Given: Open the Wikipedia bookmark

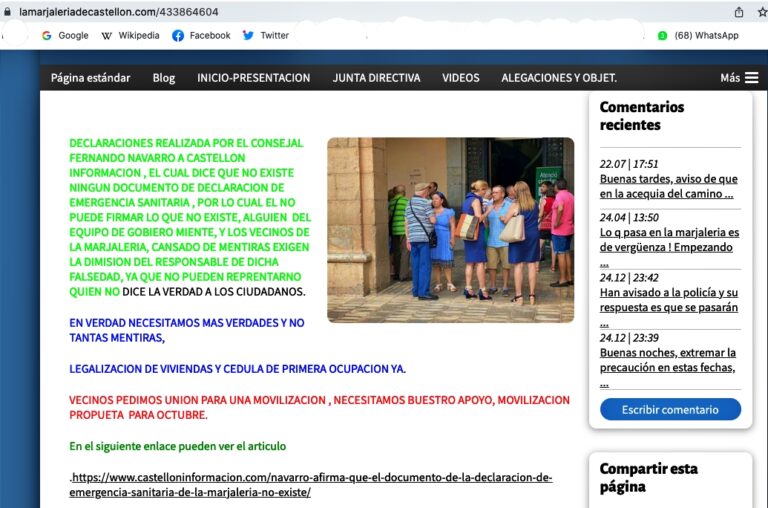Looking at the screenshot, I should pos(130,35).
